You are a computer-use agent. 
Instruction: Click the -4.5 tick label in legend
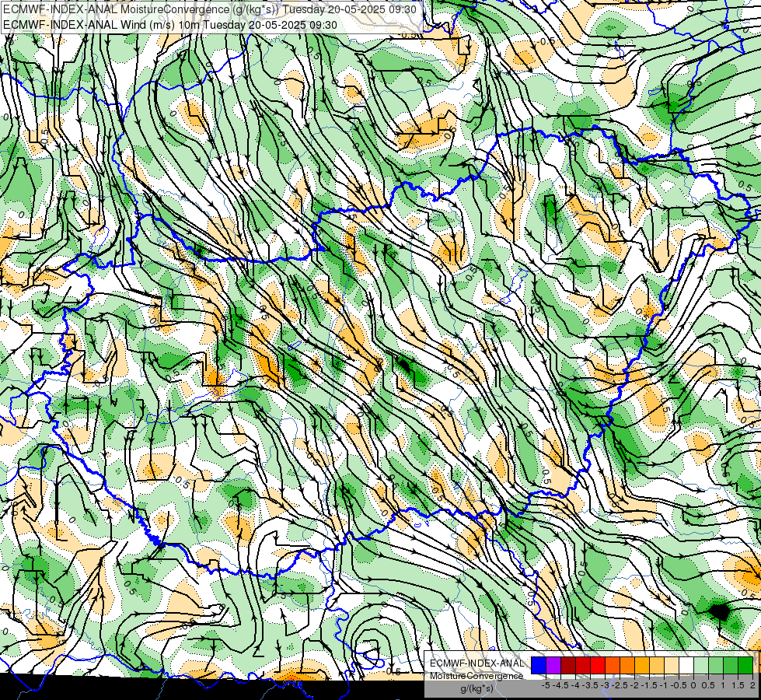click(x=560, y=685)
